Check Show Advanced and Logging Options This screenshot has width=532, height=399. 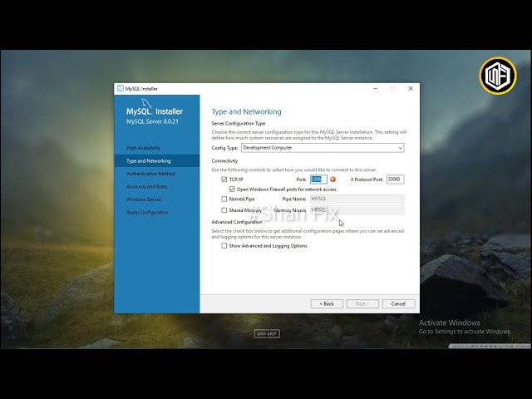224,246
